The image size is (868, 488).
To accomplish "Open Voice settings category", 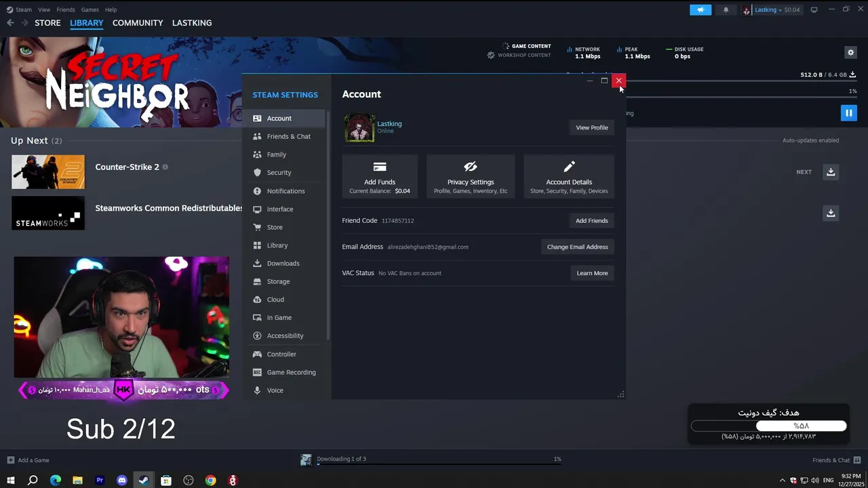I will coord(285,390).
